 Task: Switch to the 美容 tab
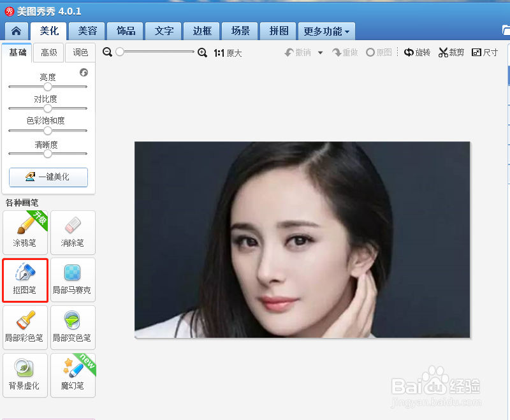pyautogui.click(x=87, y=31)
